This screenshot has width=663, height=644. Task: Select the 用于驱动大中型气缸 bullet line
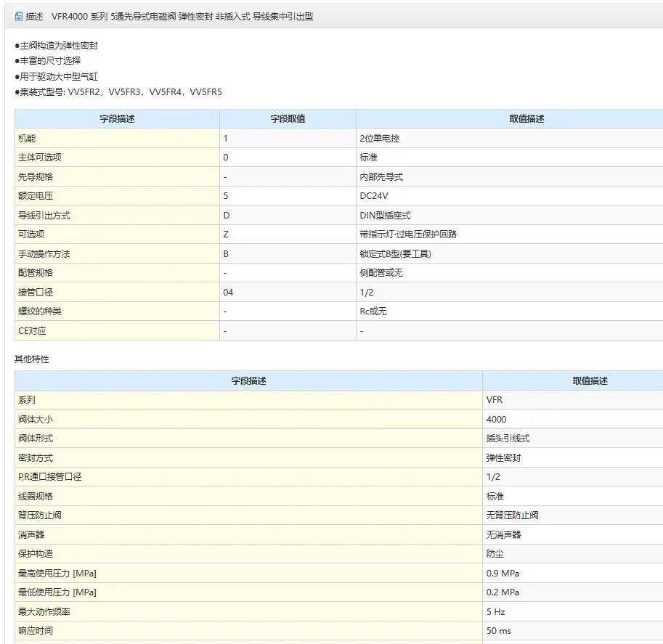[56, 76]
